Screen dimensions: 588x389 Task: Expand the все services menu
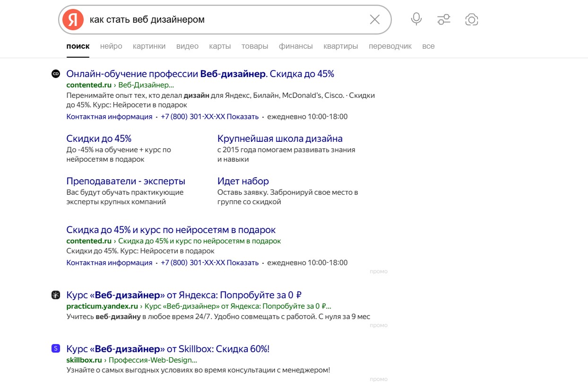pyautogui.click(x=428, y=46)
